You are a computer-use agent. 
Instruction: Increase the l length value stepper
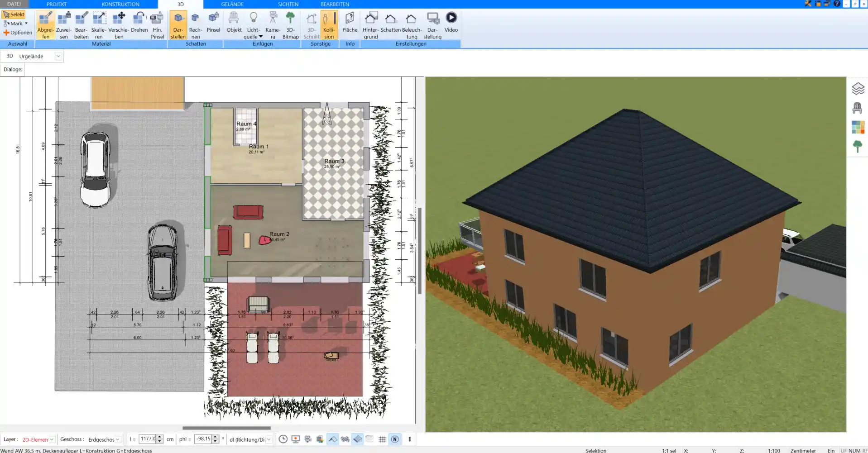(159, 437)
